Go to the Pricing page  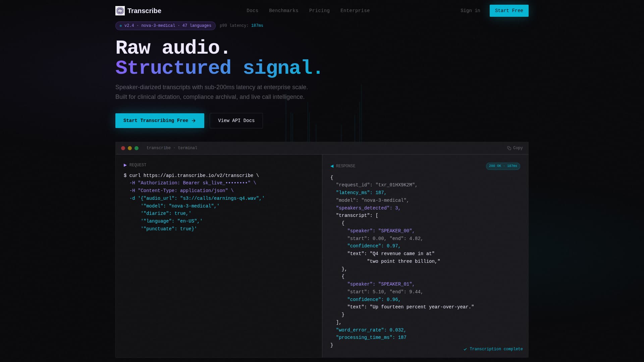(319, 11)
